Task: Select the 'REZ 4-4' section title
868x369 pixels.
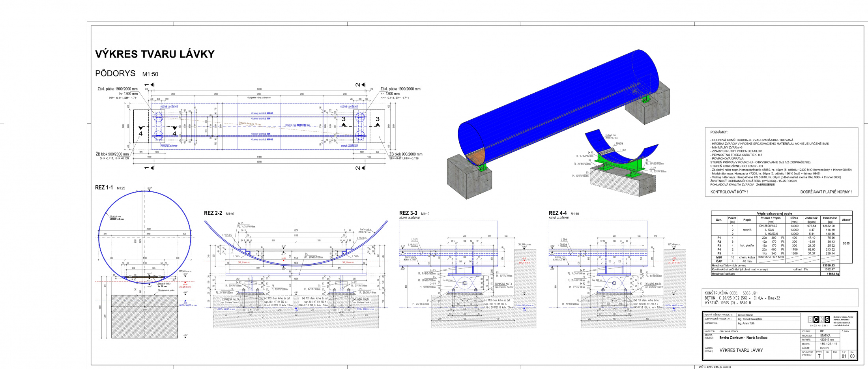Action: coord(557,213)
